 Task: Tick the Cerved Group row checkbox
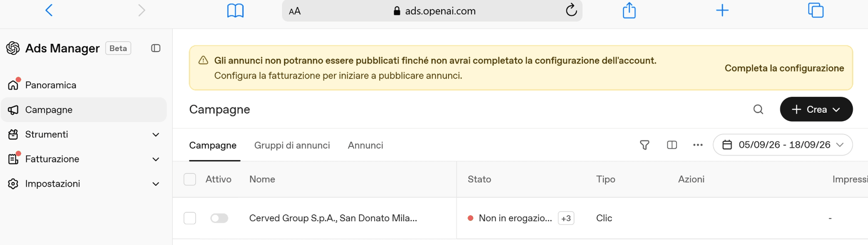[x=190, y=218]
